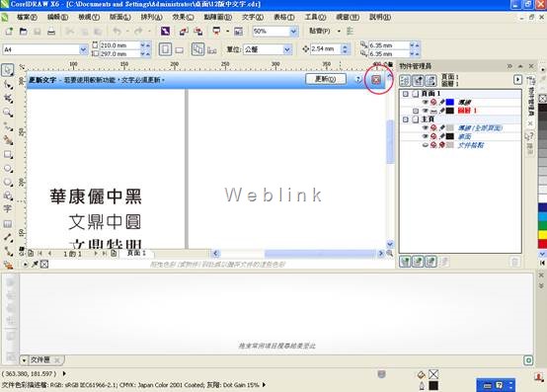Select the Text tool in the toolbox
The width and height of the screenshot is (547, 392).
coord(7,209)
